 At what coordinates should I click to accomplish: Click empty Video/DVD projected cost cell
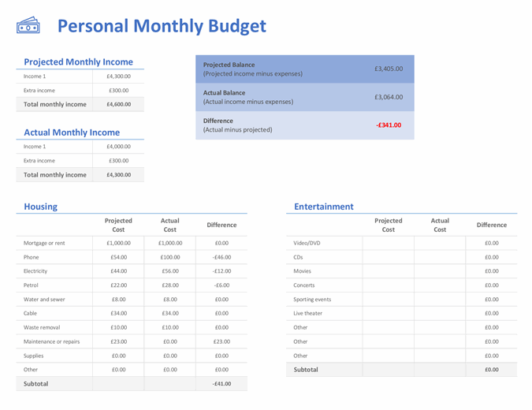388,243
